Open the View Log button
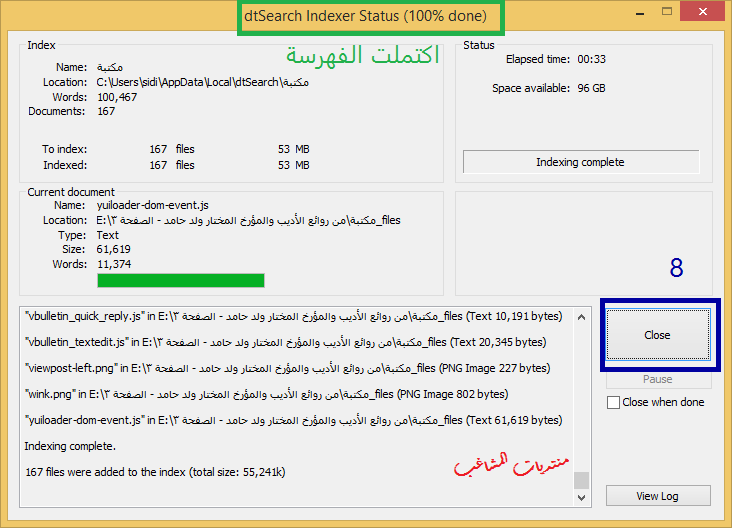 657,496
